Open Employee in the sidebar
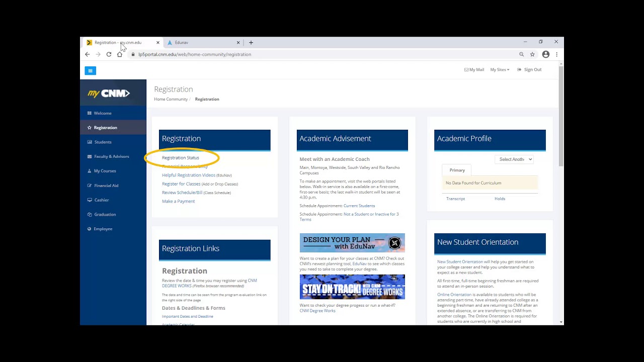 click(x=113, y=229)
